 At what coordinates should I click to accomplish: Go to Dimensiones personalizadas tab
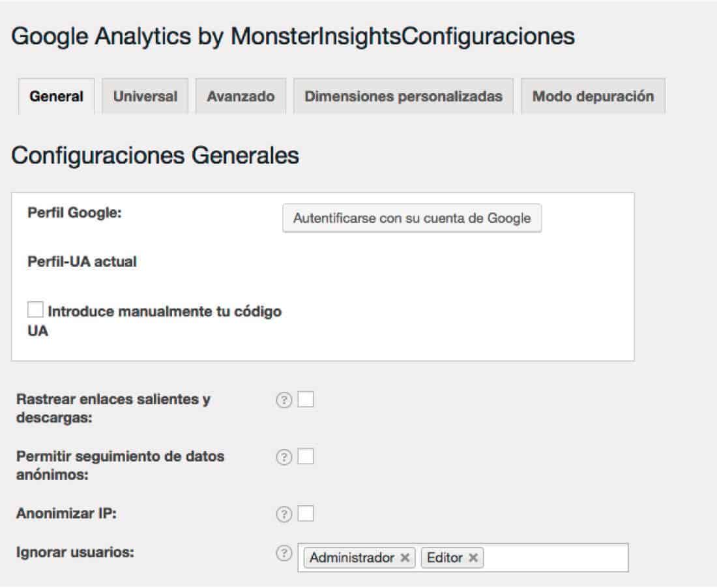coord(403,96)
